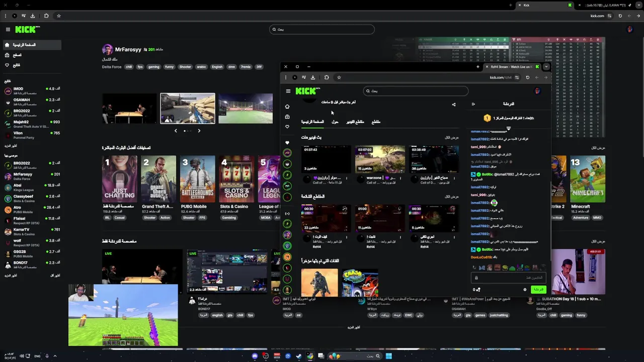The height and width of the screenshot is (362, 644).
Task: Open PUBG Mobile category card
Action: [x=198, y=179]
